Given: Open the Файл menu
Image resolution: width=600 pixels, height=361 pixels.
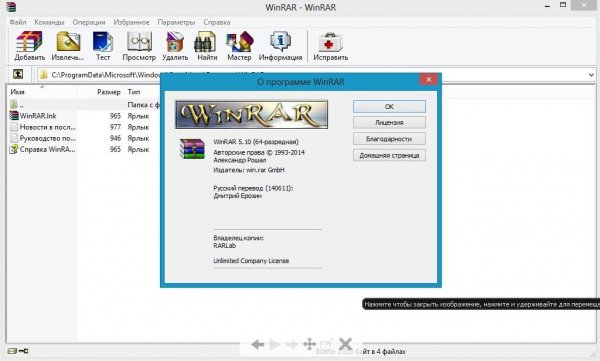Looking at the screenshot, I should point(18,22).
